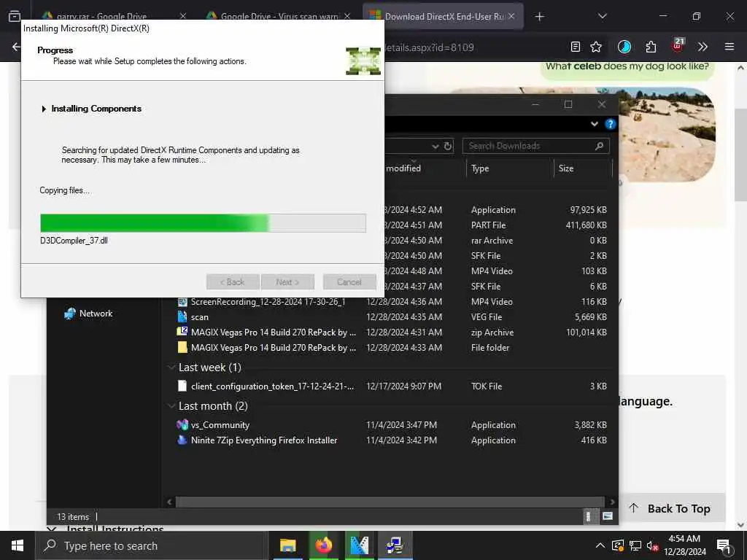The image size is (747, 560).
Task: Open a new Firefox tab
Action: pyautogui.click(x=539, y=17)
